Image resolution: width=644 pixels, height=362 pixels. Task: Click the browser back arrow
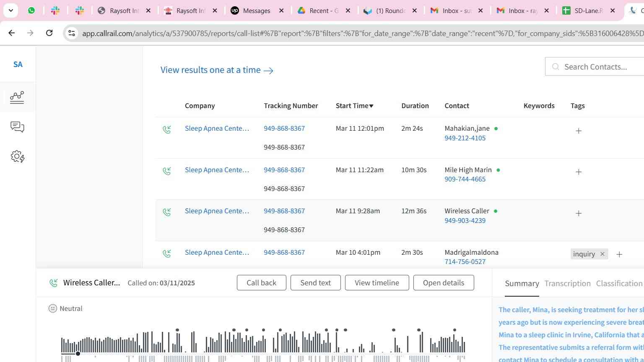point(11,33)
